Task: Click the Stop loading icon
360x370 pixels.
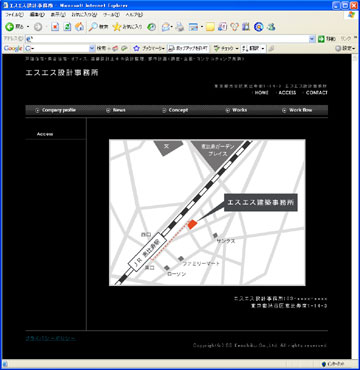Action: (55, 27)
